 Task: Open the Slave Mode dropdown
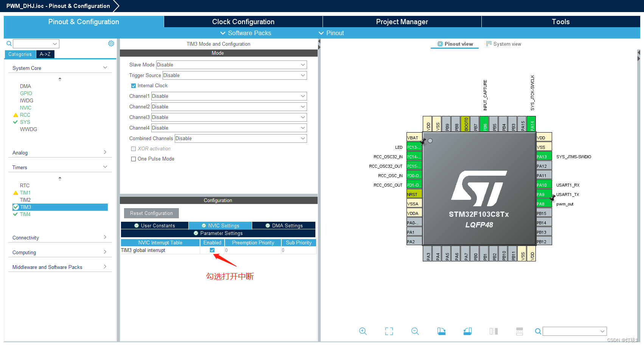(231, 65)
